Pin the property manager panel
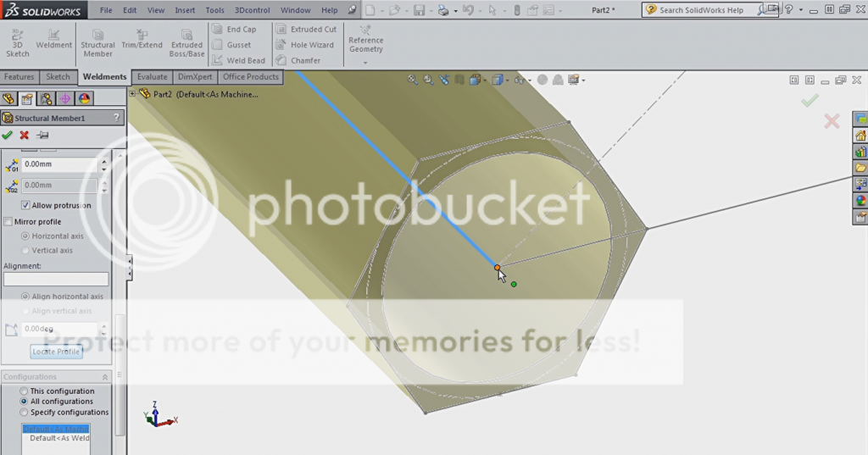Image resolution: width=868 pixels, height=455 pixels. [42, 136]
